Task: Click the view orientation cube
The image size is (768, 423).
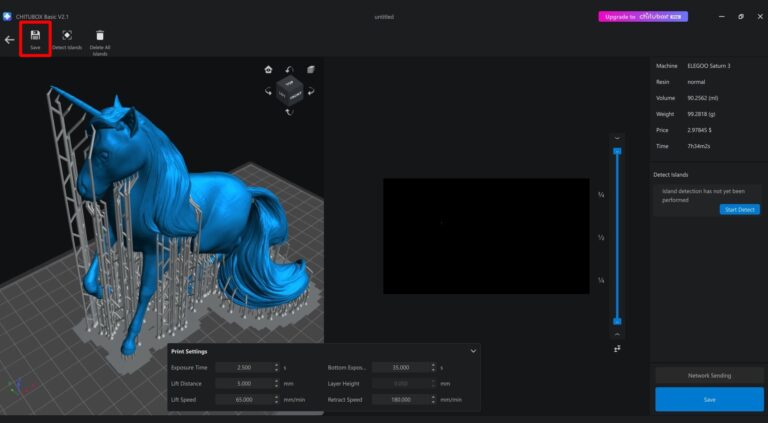Action: click(x=289, y=91)
